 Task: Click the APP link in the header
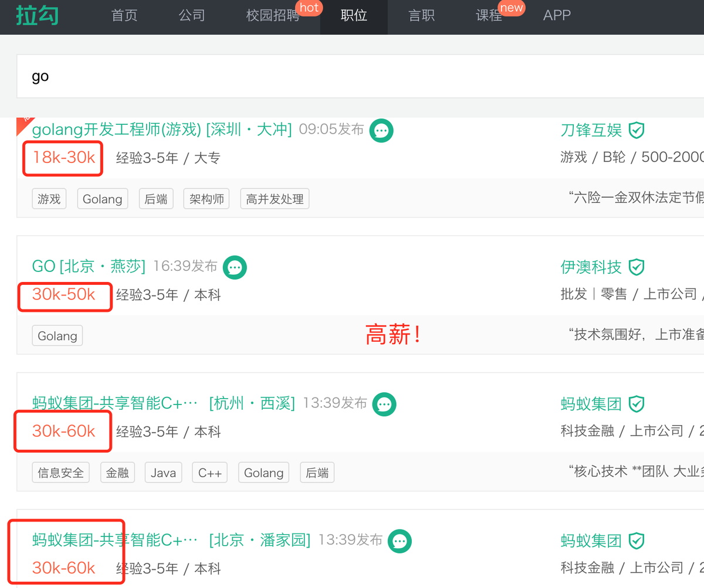557,15
